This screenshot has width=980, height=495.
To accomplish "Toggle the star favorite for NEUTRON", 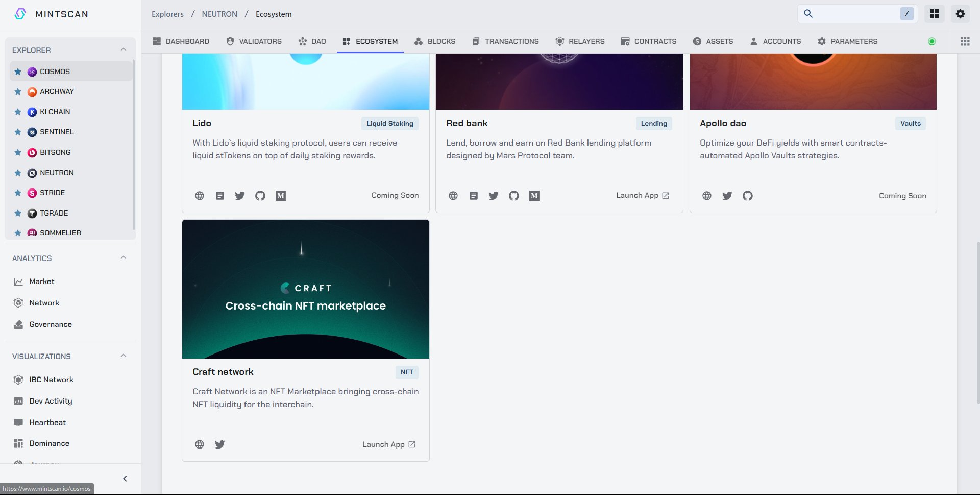I will pyautogui.click(x=18, y=173).
